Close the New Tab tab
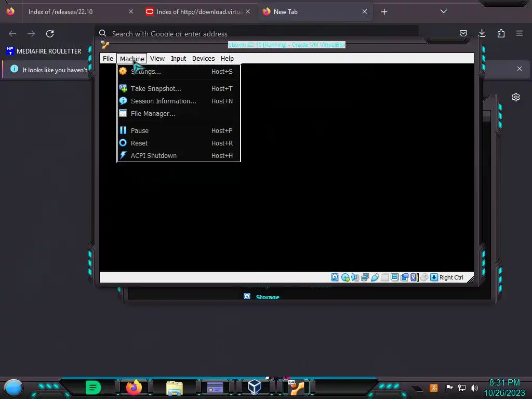Screen dimensions: 532x399 (x=365, y=11)
